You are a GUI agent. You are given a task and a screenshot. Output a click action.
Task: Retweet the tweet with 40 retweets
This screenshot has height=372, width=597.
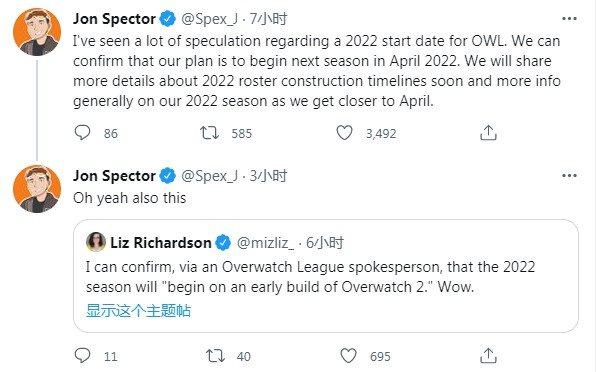[x=215, y=356]
